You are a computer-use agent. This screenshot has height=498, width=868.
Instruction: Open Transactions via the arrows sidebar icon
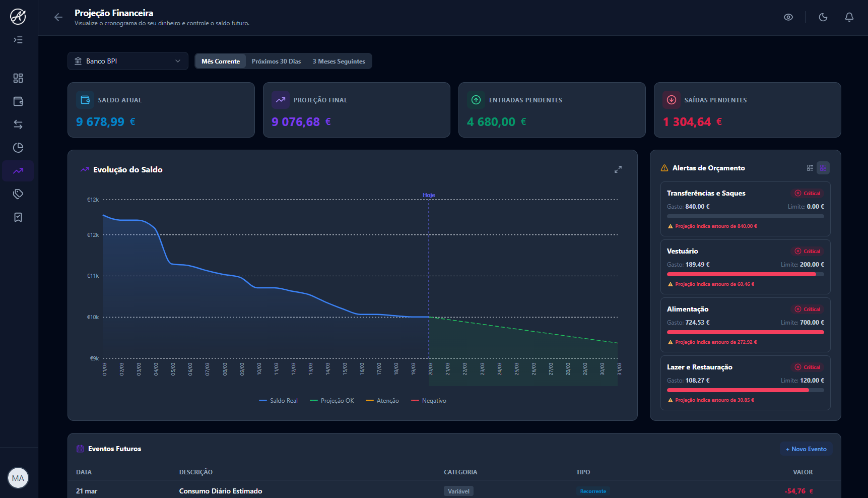18,125
